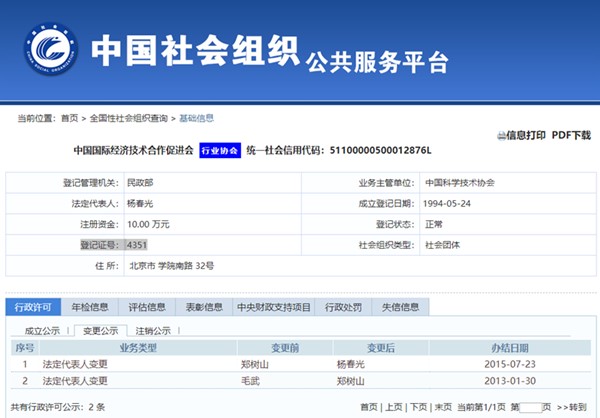Click 基础信息 breadcrumb link

196,118
